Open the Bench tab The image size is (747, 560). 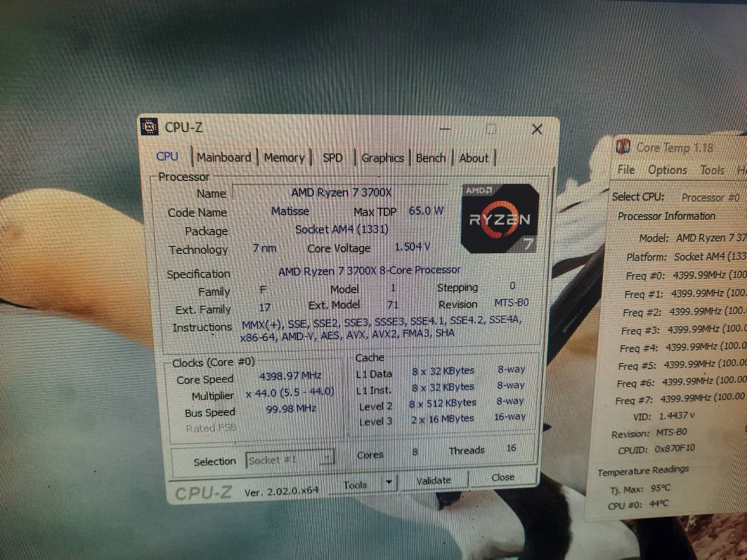pyautogui.click(x=430, y=158)
